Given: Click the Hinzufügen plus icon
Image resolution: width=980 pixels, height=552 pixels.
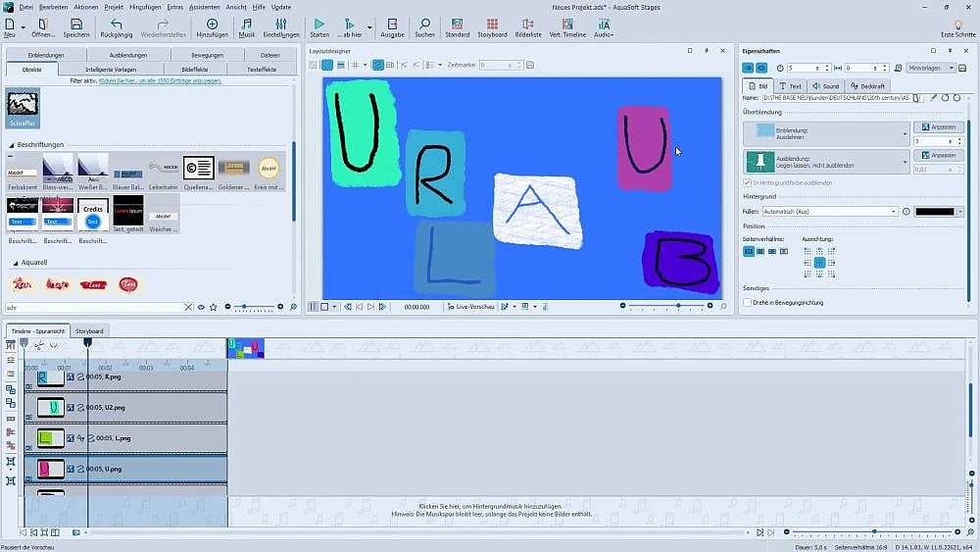Looking at the screenshot, I should (x=212, y=24).
